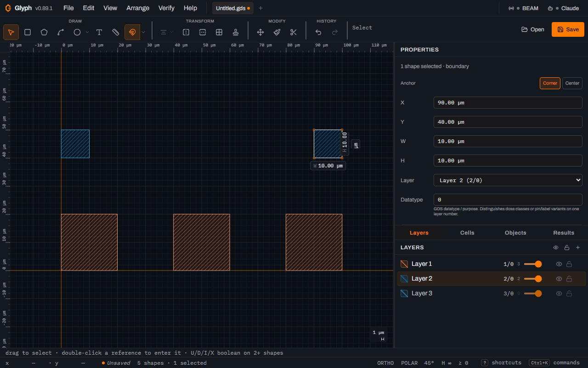Click the Open file button
This screenshot has width=588, height=368.
point(533,29)
